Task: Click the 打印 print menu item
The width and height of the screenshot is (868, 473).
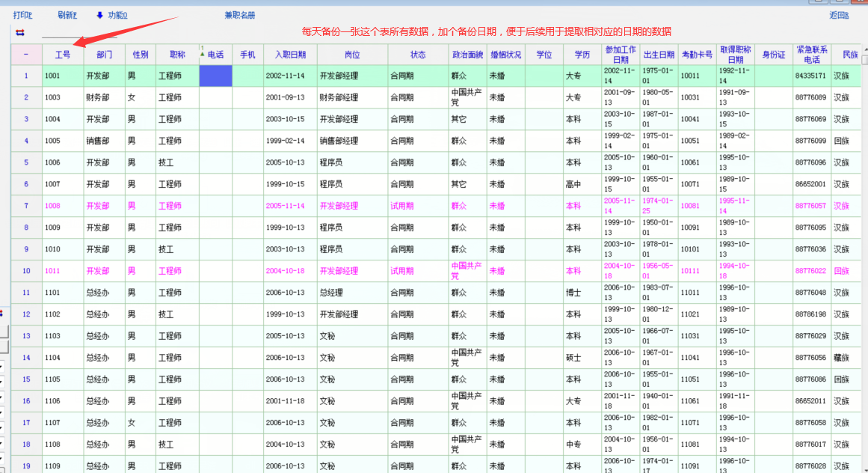Action: coord(22,15)
